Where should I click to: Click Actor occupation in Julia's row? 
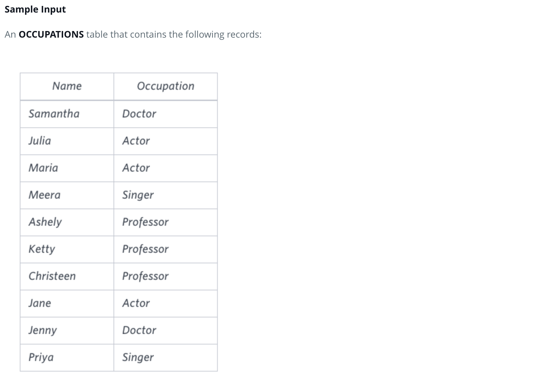coord(166,141)
